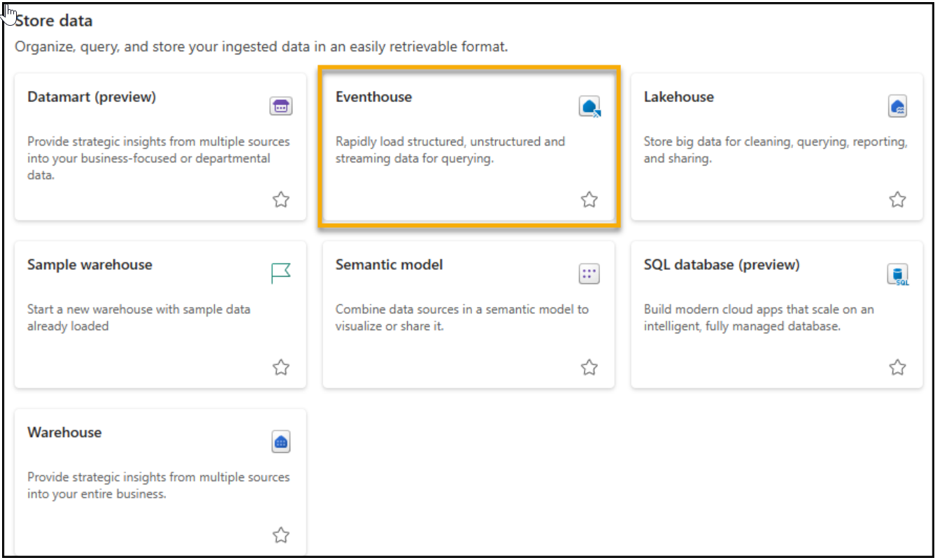
Task: Click the SQL database (preview) title
Action: [x=721, y=265]
